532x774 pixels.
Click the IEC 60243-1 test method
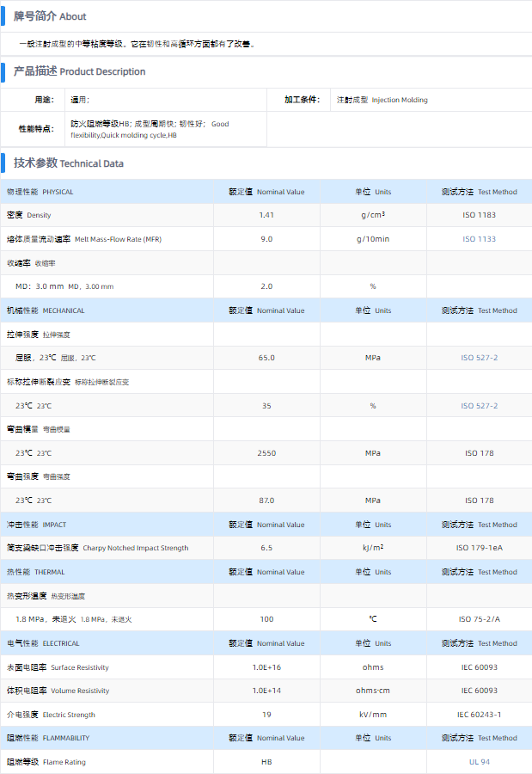tap(479, 715)
